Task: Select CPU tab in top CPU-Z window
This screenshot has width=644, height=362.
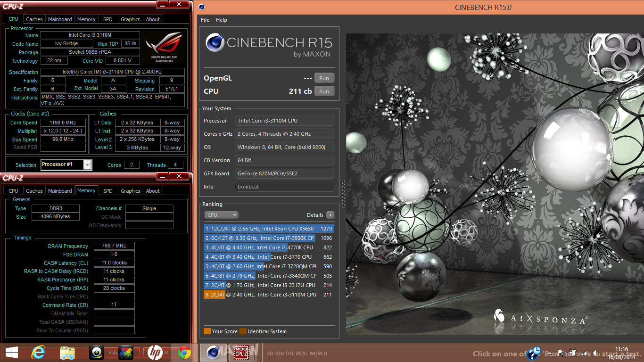Action: pos(13,19)
